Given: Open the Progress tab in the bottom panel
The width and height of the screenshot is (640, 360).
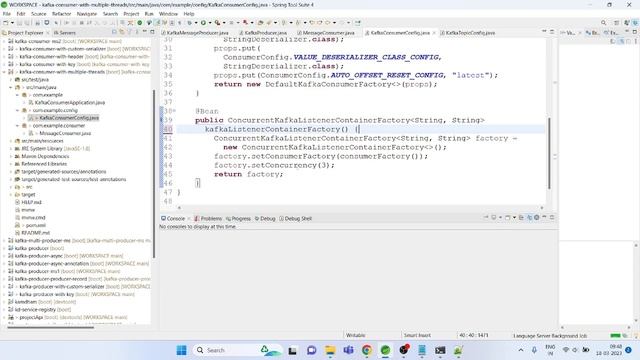Looking at the screenshot, I should point(238,219).
